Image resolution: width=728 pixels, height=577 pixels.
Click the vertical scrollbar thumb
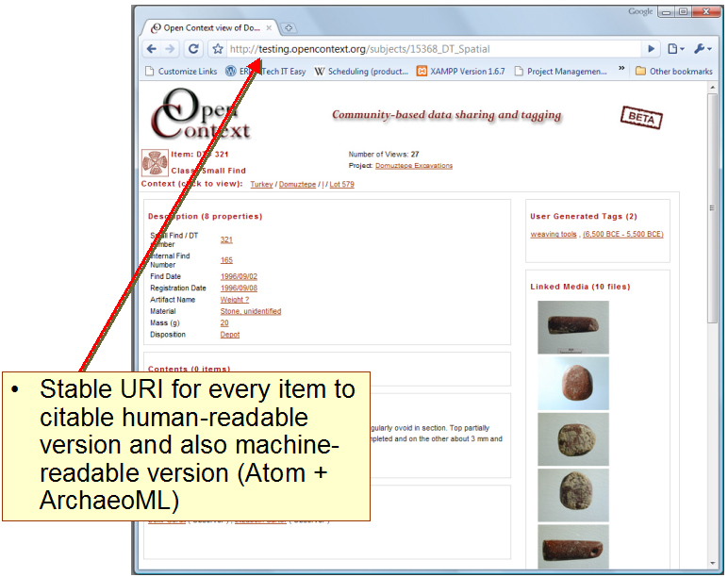(712, 208)
